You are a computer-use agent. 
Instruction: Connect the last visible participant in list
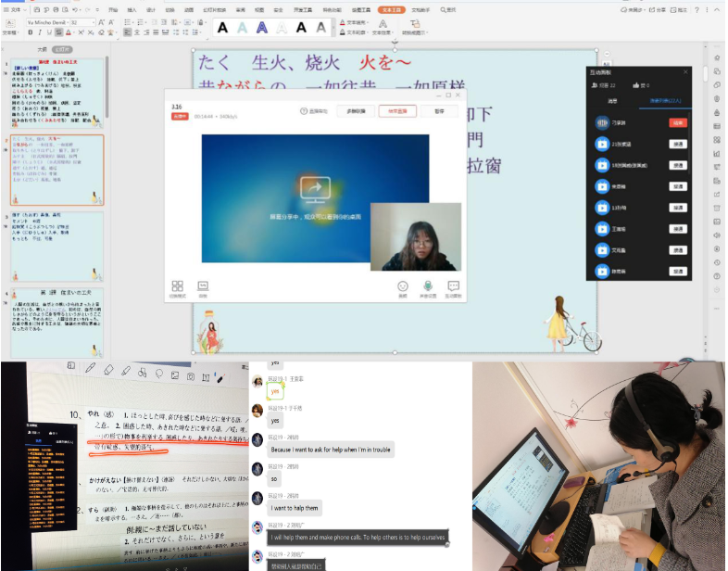[x=677, y=271]
